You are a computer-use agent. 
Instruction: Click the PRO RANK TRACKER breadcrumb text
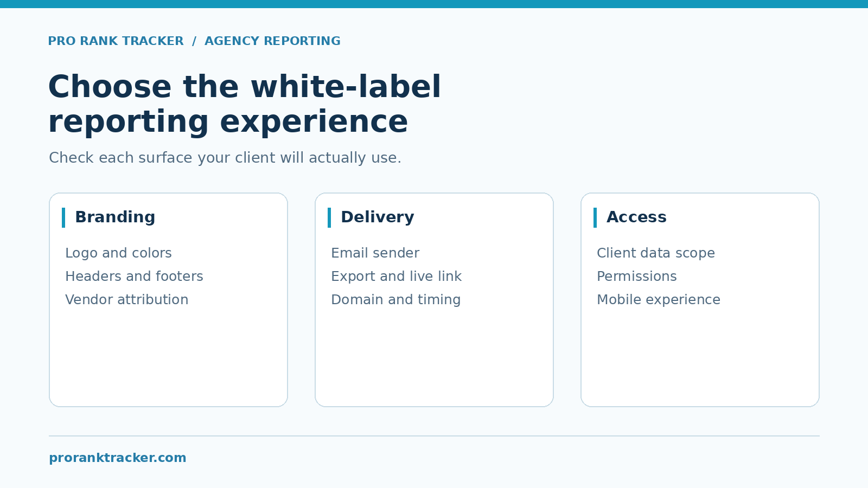[116, 41]
